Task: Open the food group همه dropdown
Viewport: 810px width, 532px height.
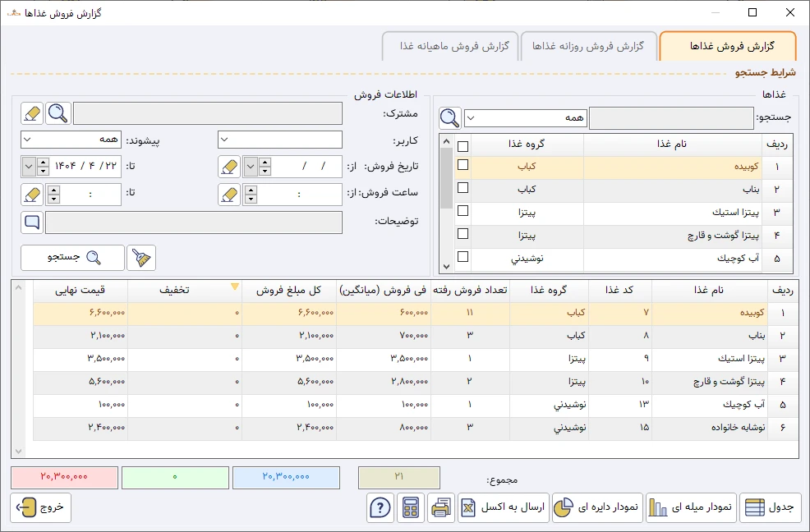Action: click(526, 118)
